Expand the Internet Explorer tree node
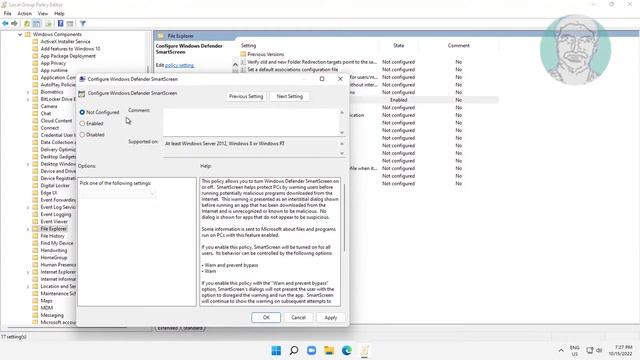640x360 pixels. [x=28, y=272]
